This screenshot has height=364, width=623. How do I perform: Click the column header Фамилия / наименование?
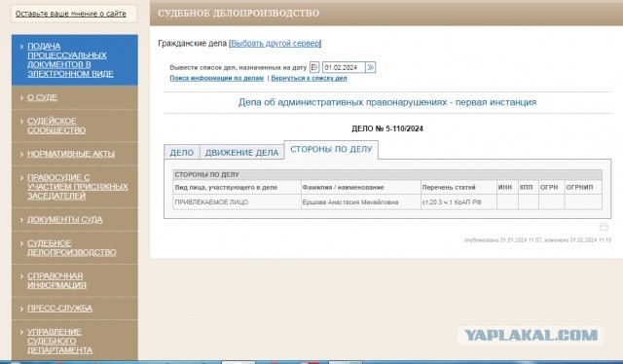coord(361,188)
